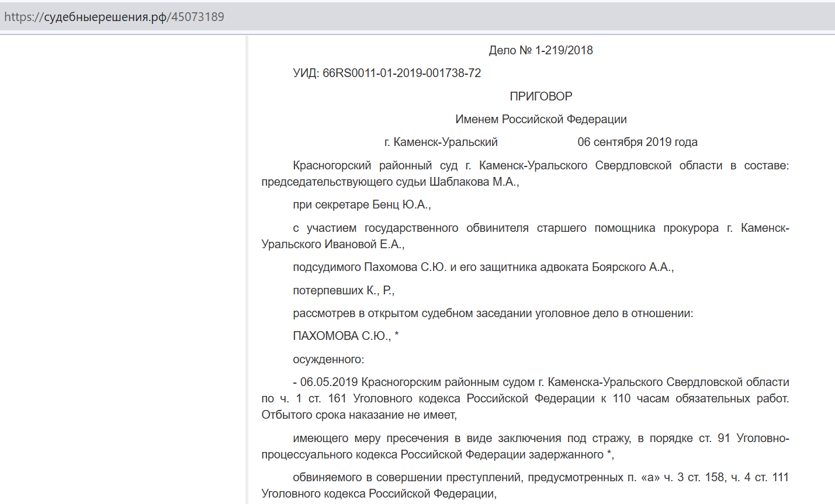
Task: Click the 'имеющего меру пресечения' paragraph
Action: [526, 446]
